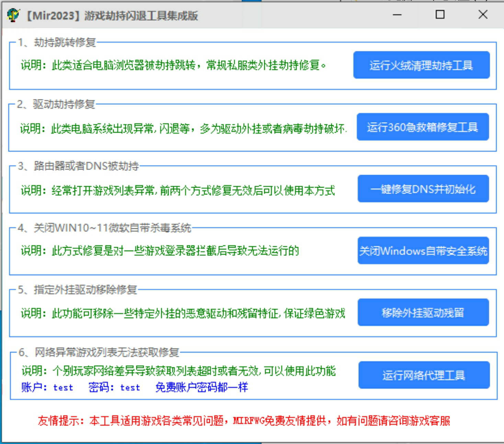Click the 账户: test text
This screenshot has width=504, height=444.
(x=47, y=387)
